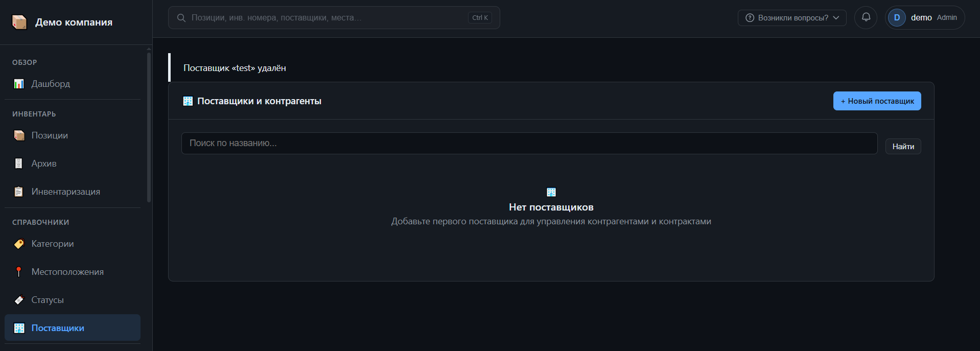
Task: Open the Дашборд menu item
Action: click(x=73, y=84)
